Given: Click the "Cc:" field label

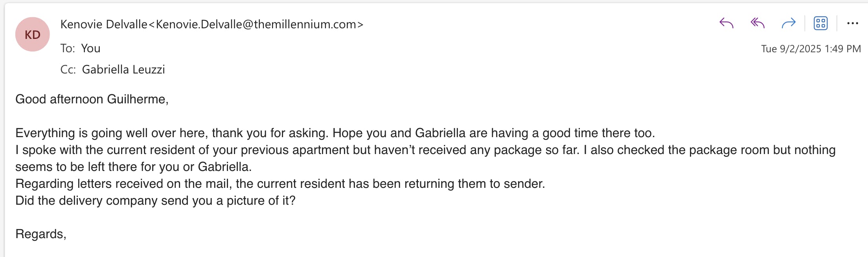Looking at the screenshot, I should [x=68, y=70].
